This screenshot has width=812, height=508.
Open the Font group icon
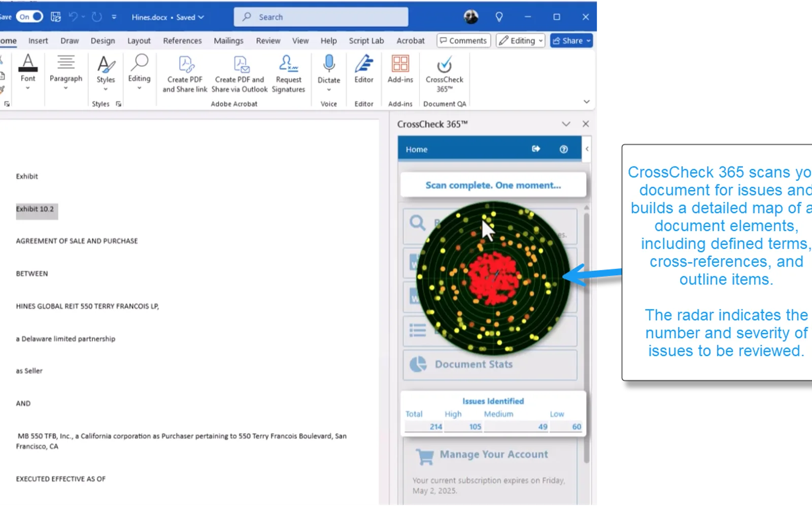coord(28,63)
